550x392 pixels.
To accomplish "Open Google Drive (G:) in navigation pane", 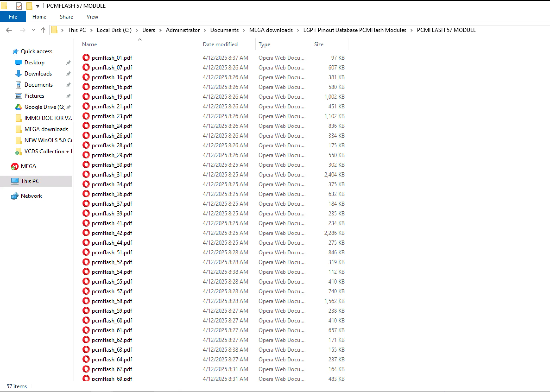I will (x=44, y=107).
